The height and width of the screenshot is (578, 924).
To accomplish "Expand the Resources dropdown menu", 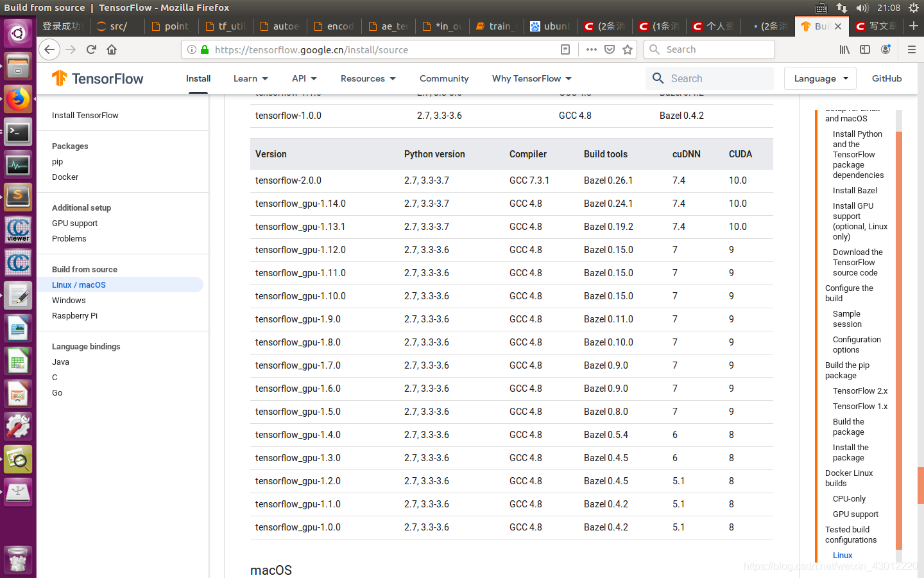I will click(x=368, y=78).
